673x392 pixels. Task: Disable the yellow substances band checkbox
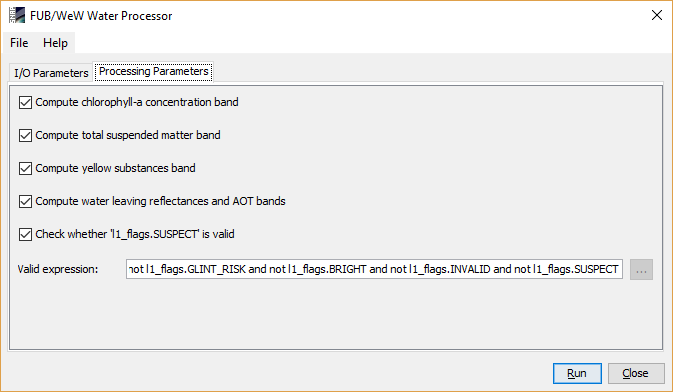[x=25, y=168]
